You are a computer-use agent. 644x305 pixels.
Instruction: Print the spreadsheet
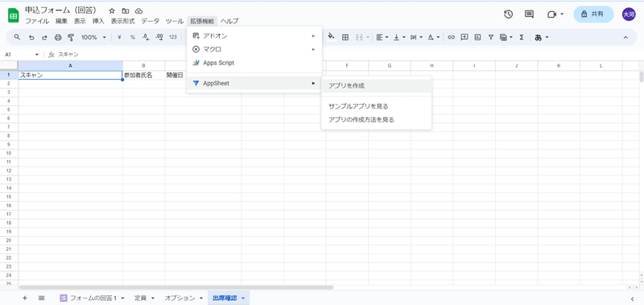(58, 37)
